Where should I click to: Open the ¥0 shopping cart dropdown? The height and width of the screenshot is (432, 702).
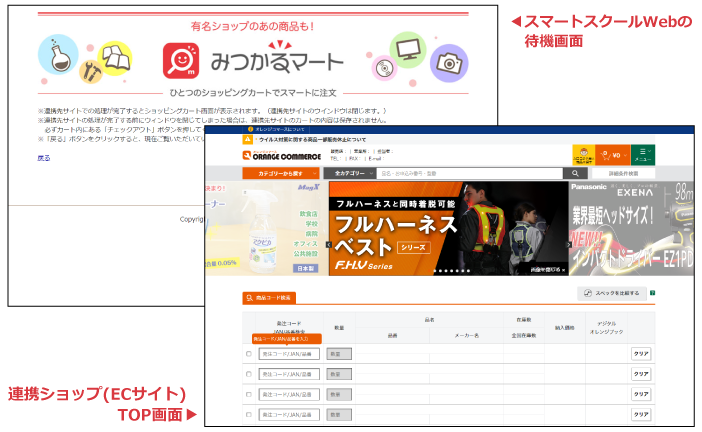tap(613, 155)
